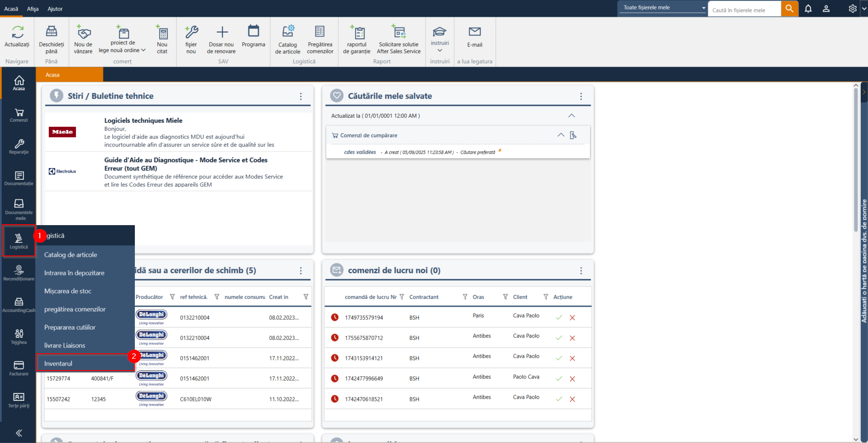Expand proiect de lege nouă ordine dropdown
868x443 pixels.
143,50
